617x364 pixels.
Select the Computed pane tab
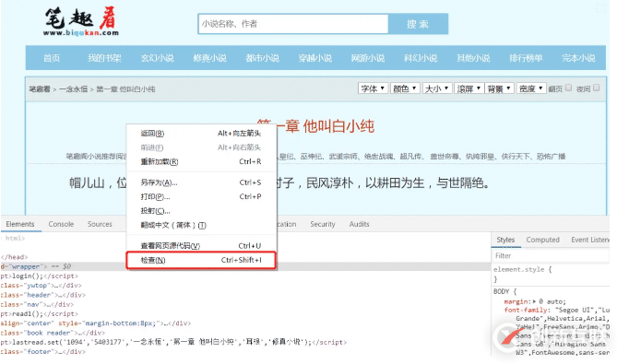542,240
